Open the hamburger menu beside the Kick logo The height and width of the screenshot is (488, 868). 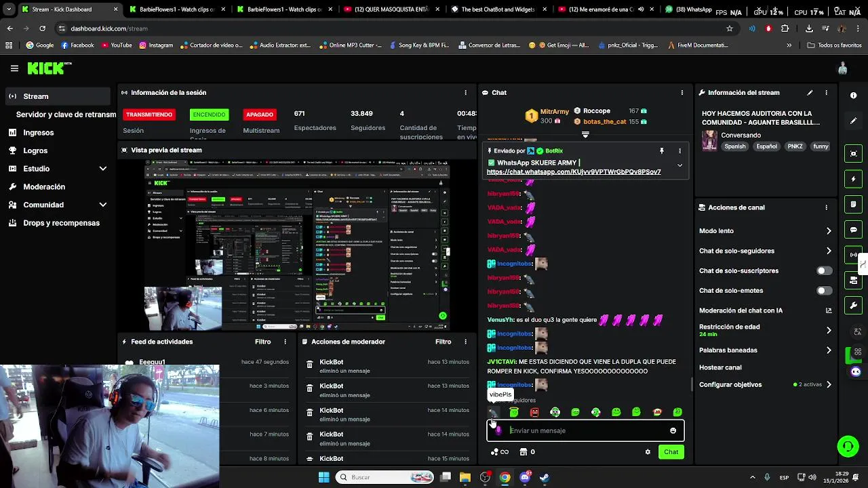coord(14,68)
